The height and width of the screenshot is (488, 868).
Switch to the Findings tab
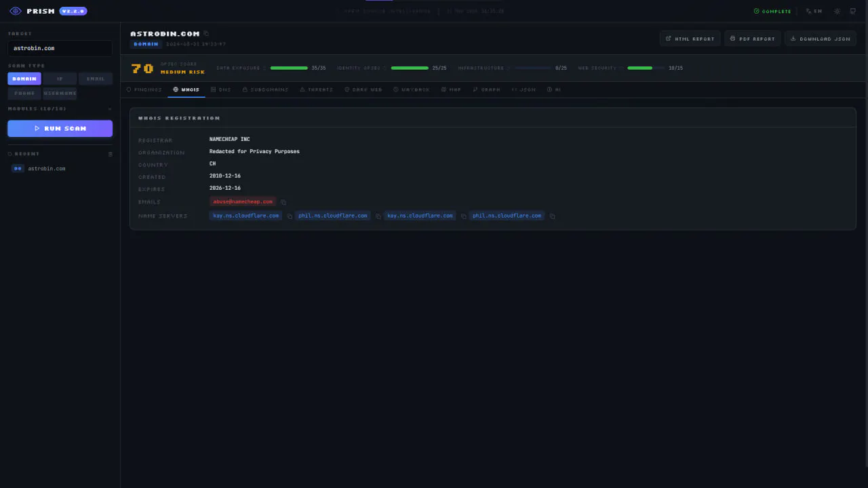point(144,89)
